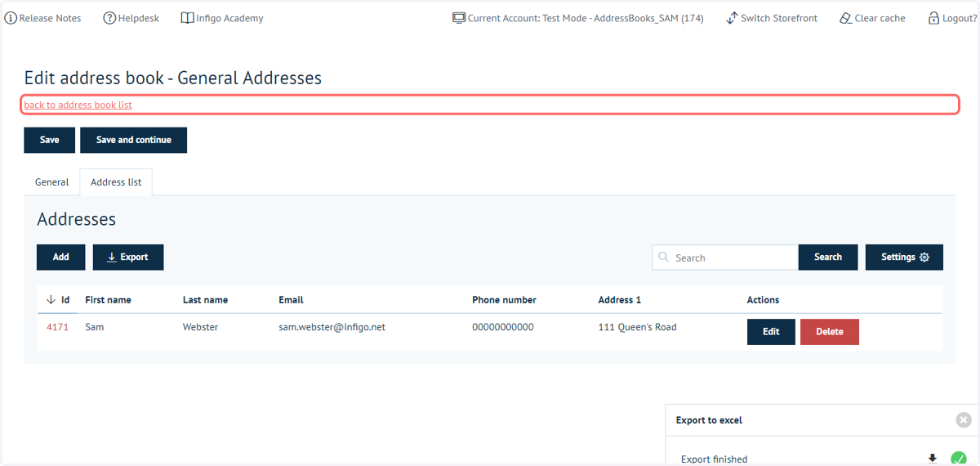Click the Export to excel panel title

coord(709,420)
